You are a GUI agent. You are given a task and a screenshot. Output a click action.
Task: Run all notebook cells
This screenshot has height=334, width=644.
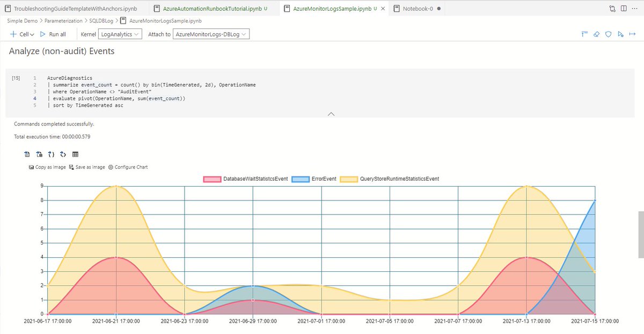[53, 34]
